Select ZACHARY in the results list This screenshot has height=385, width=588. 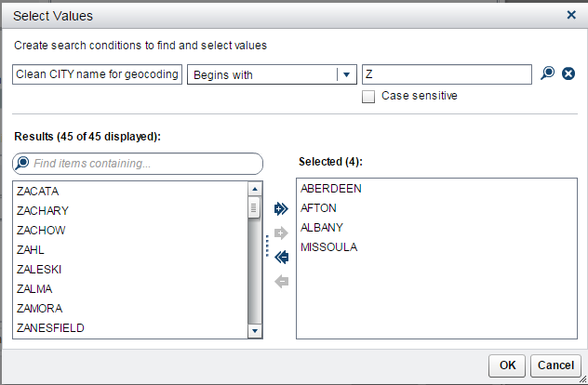43,210
